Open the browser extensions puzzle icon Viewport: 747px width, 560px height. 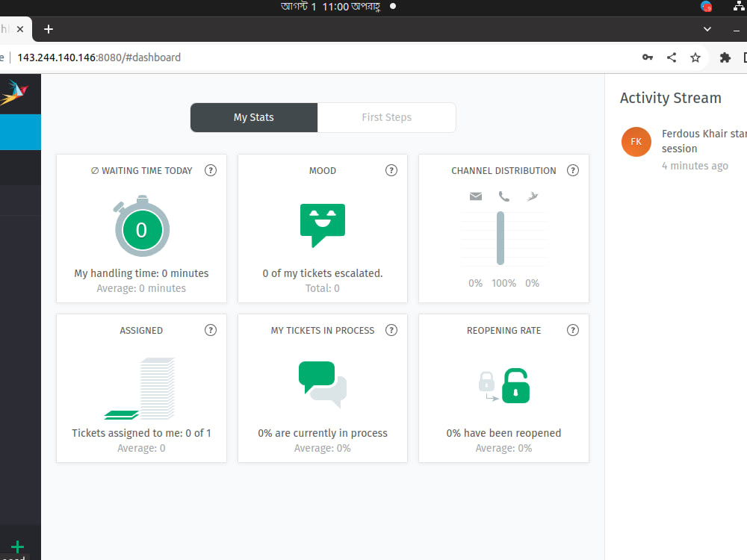[x=725, y=57]
